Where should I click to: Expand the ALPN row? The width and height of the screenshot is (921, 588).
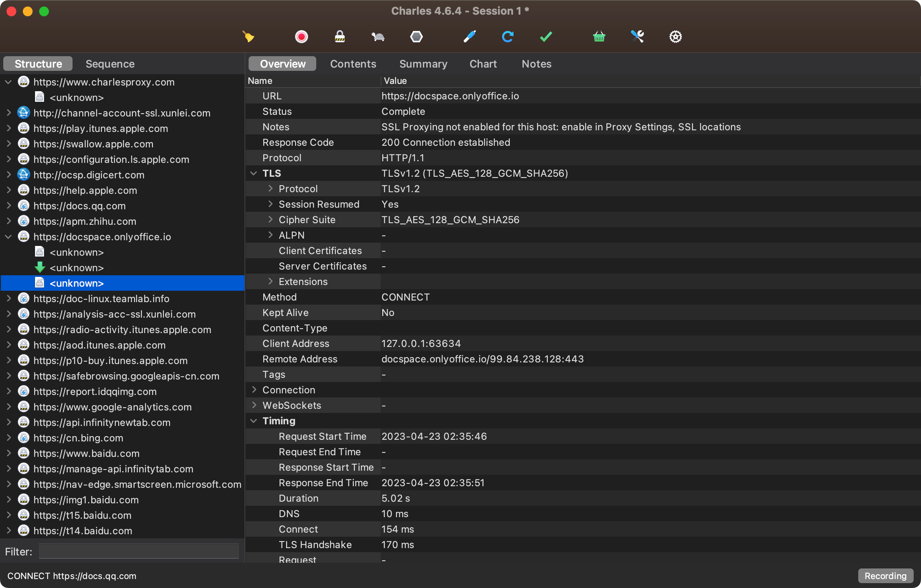[270, 235]
